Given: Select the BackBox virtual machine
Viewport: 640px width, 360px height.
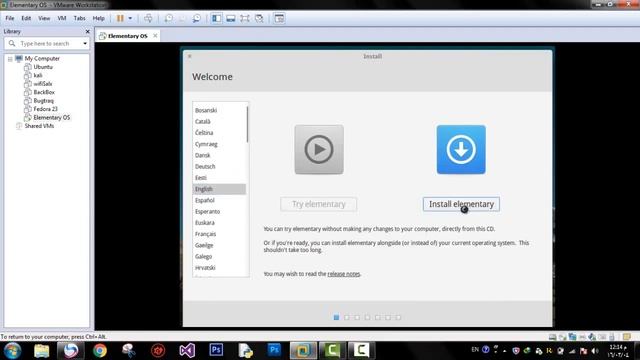Looking at the screenshot, I should 44,92.
